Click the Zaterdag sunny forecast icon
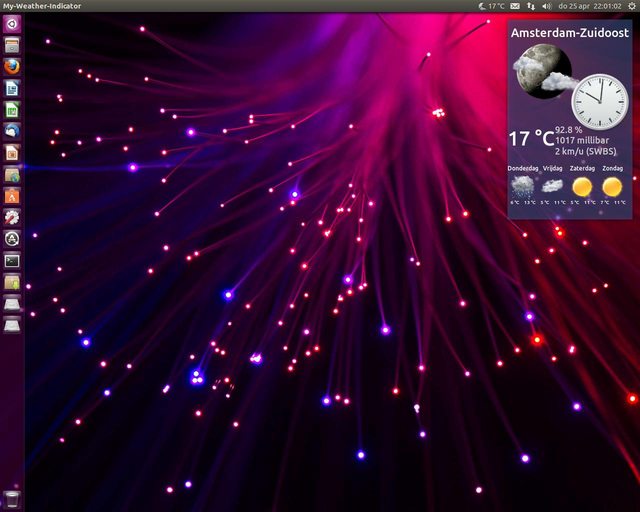 click(582, 187)
